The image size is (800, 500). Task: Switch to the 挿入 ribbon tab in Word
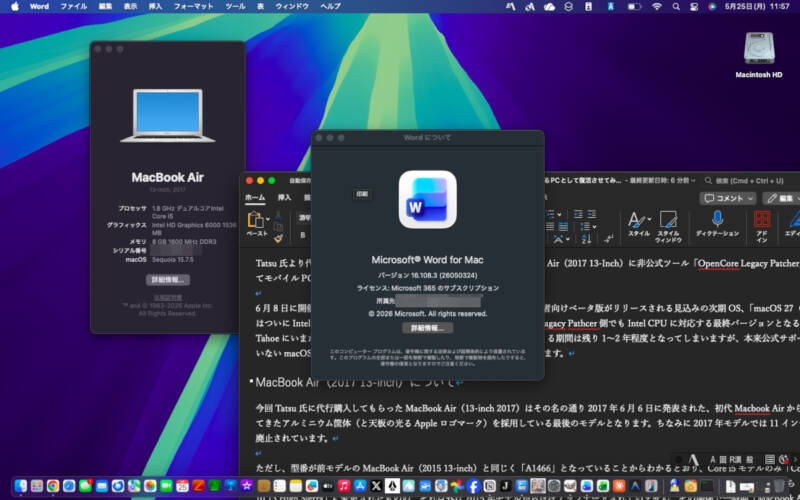(284, 197)
